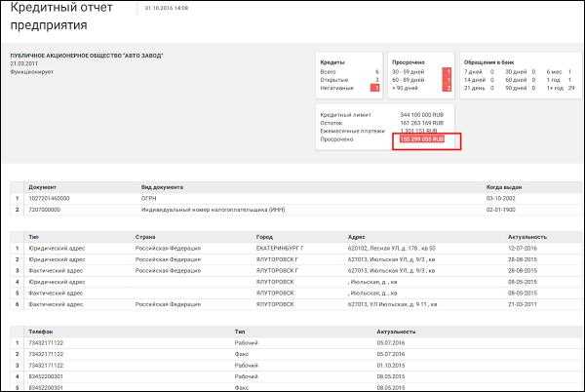The height and width of the screenshot is (392, 585).
Task: Click the red "Негативные" credits badge
Action: point(374,88)
